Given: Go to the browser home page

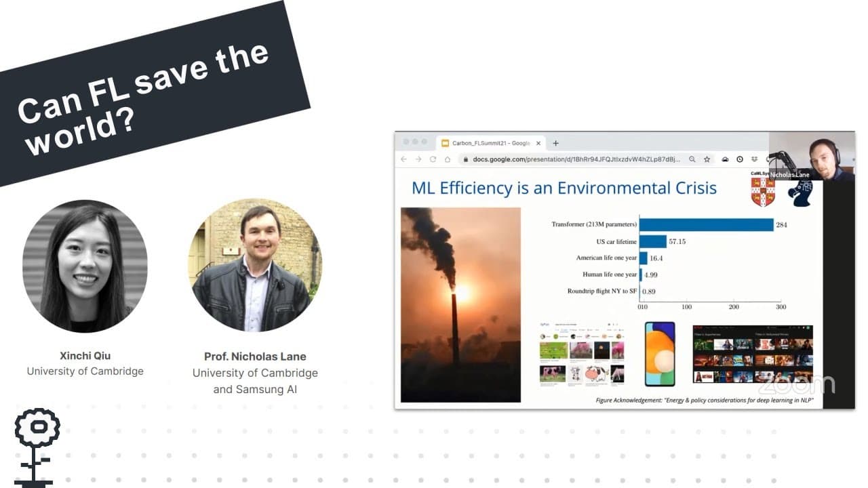Looking at the screenshot, I should coord(448,159).
